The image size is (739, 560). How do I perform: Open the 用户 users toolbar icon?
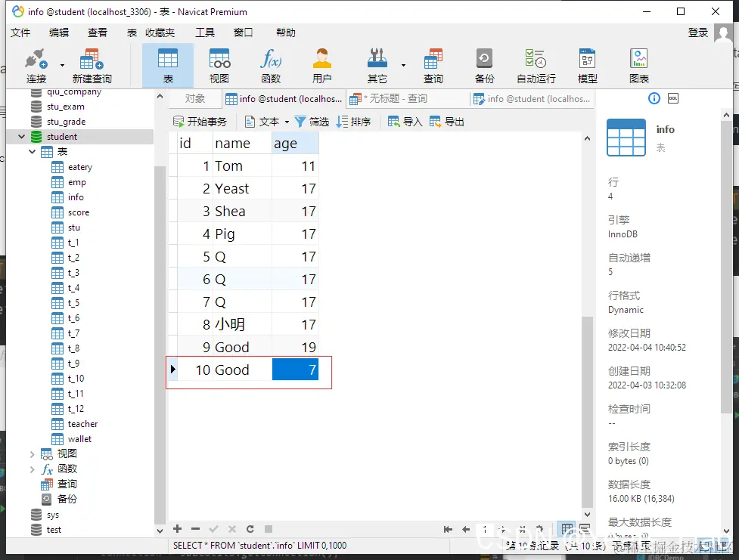click(322, 66)
